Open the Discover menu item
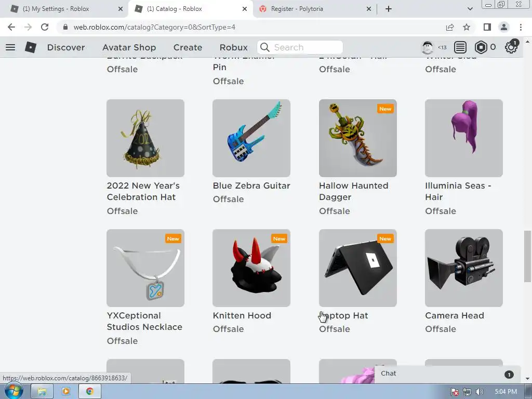532x399 pixels. [x=66, y=47]
